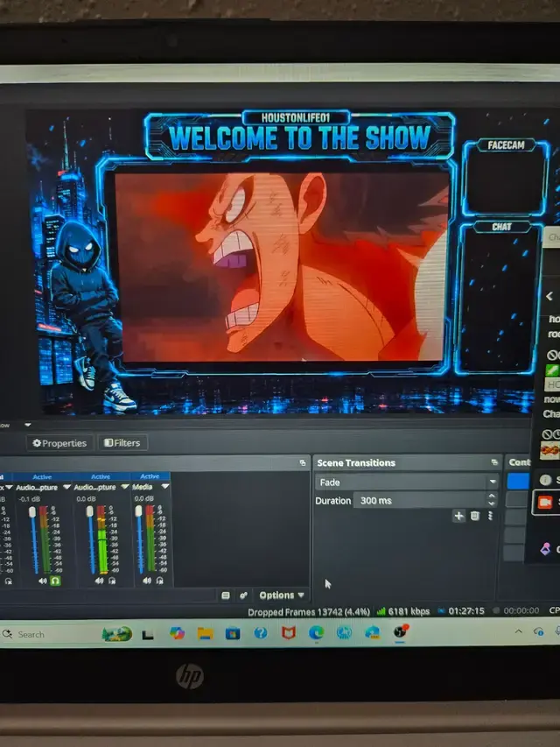Open Microsoft Store from taskbar
560x747 pixels.
coord(233,633)
